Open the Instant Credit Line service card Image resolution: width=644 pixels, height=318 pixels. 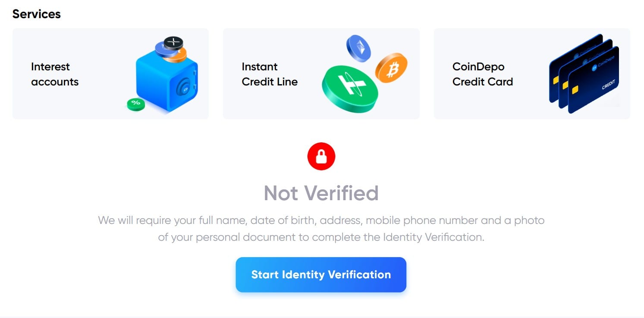(x=321, y=73)
